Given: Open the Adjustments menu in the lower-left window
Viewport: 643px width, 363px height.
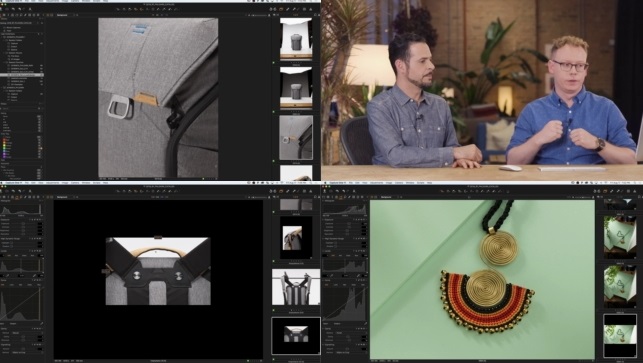Looking at the screenshot, I should pos(52,183).
